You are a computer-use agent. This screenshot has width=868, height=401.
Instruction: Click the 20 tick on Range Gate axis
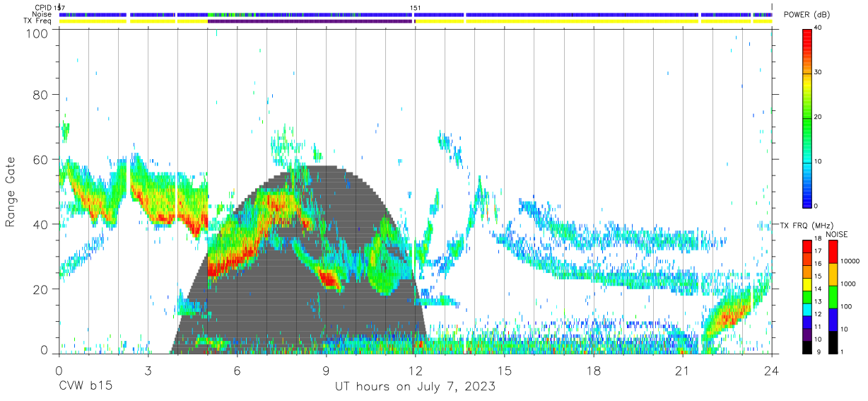pyautogui.click(x=40, y=289)
